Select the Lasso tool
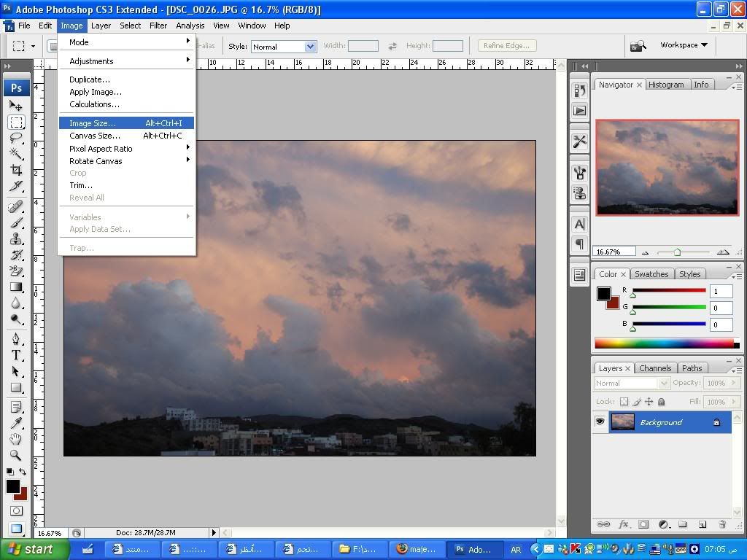Image resolution: width=747 pixels, height=560 pixels. coord(16,138)
